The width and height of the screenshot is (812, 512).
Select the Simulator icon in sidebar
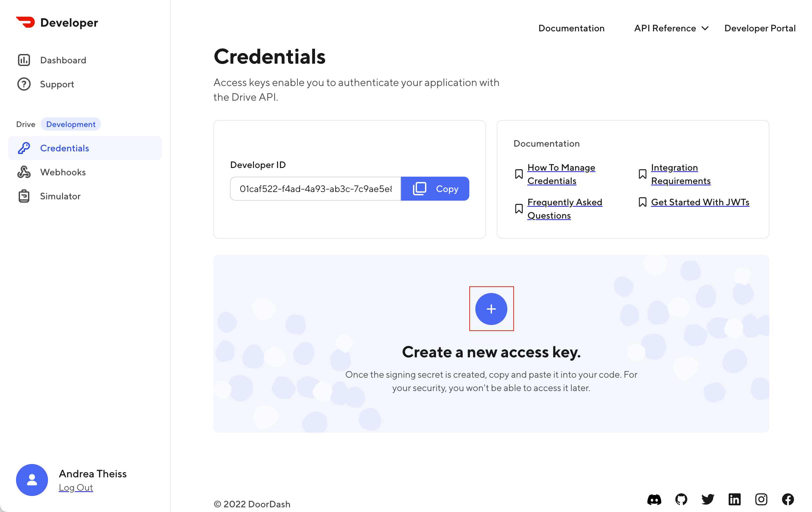click(24, 196)
